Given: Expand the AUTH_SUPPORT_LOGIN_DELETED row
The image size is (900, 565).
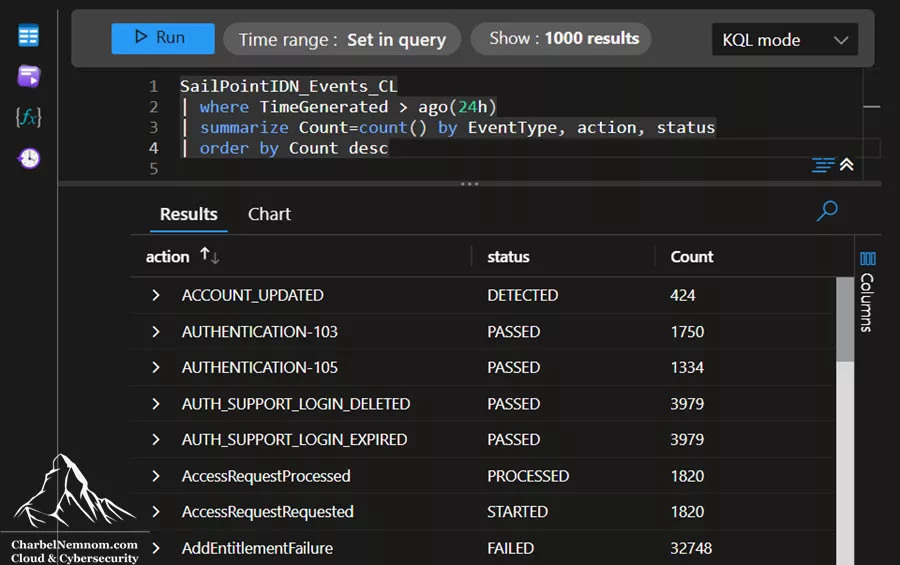Looking at the screenshot, I should pos(156,404).
